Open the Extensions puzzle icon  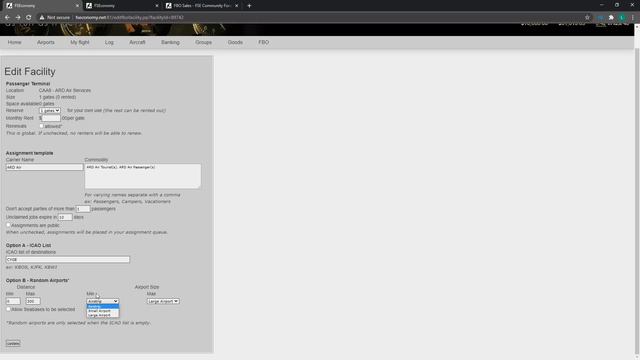click(611, 18)
